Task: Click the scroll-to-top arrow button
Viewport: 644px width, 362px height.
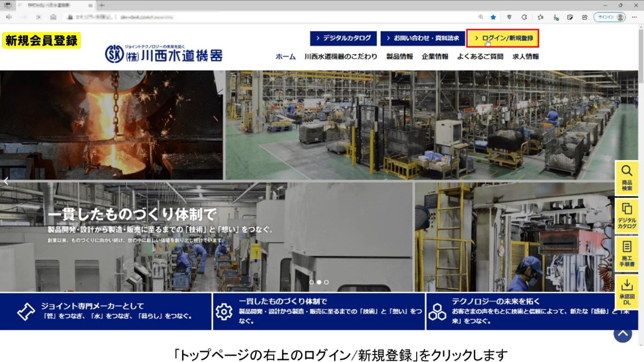Action: pos(622,333)
